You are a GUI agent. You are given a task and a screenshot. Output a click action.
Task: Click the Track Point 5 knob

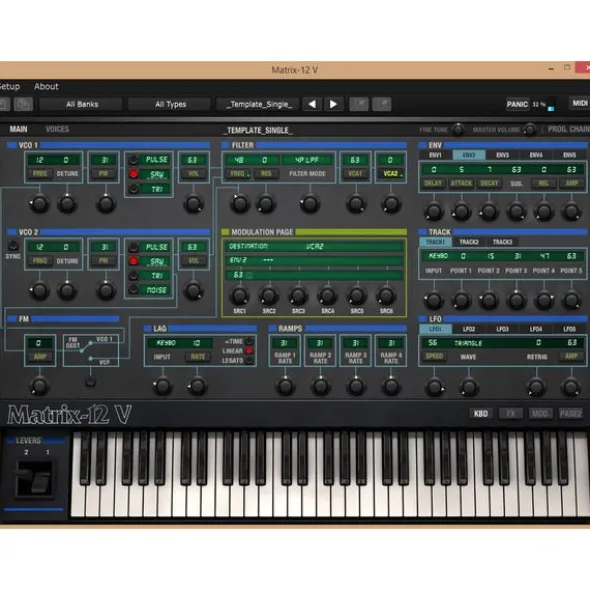(x=571, y=300)
